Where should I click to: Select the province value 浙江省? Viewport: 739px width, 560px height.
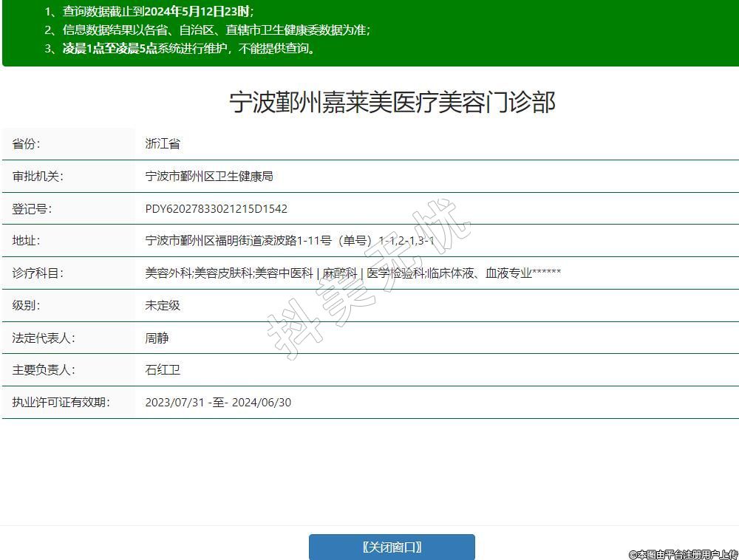coord(163,144)
